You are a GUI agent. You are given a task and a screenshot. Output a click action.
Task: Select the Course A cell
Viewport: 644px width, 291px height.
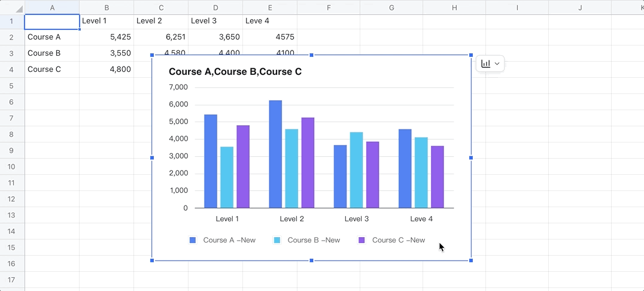[52, 37]
